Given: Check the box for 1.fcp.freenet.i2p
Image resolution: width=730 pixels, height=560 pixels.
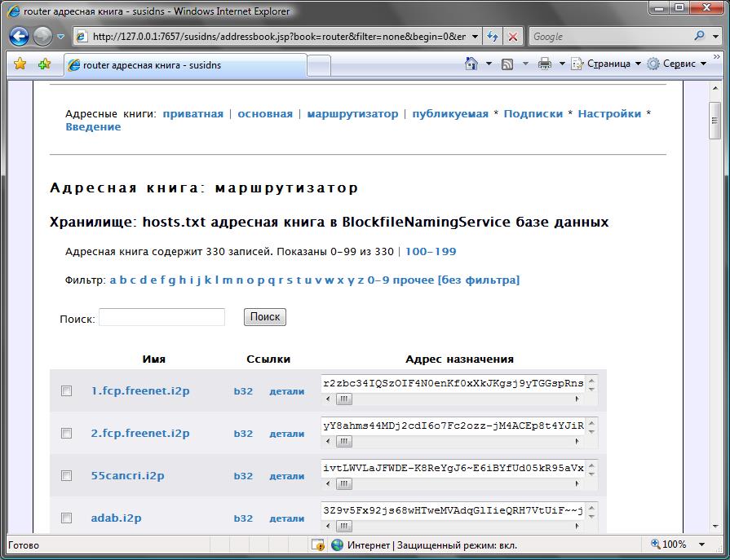Looking at the screenshot, I should (x=67, y=391).
